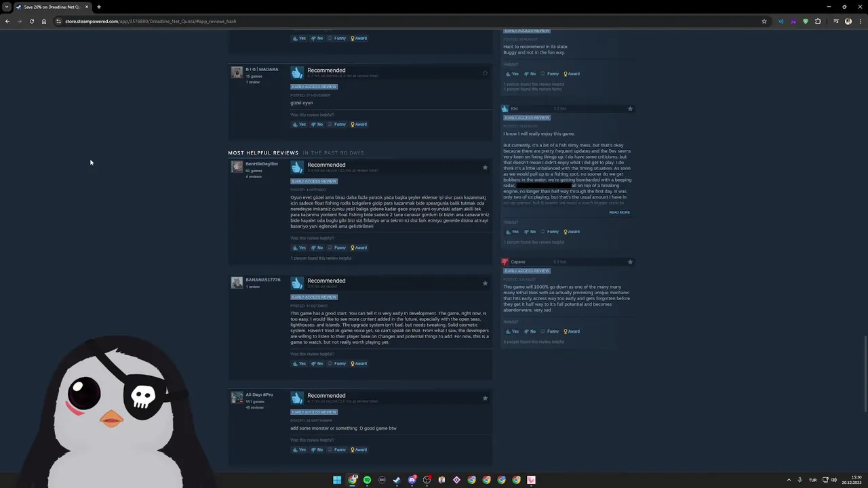
Task: Mark BANANAS17776's review as Funny
Action: 337,363
